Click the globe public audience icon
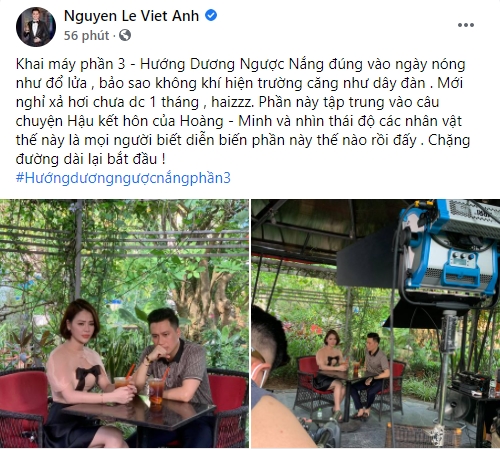Viewport: 500px width, 449px height. pyautogui.click(x=125, y=35)
